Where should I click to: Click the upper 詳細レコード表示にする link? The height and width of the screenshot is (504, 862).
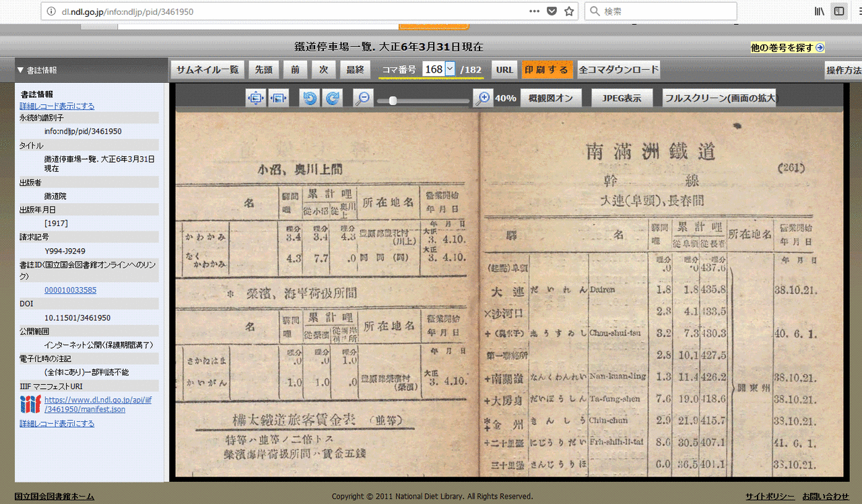(57, 106)
